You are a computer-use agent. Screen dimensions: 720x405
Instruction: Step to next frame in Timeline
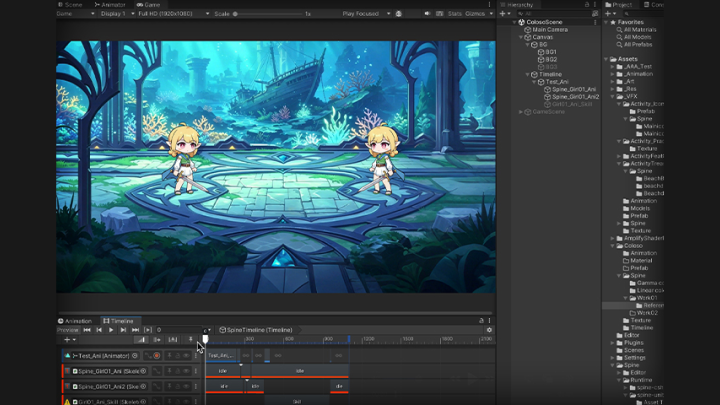[x=123, y=330]
